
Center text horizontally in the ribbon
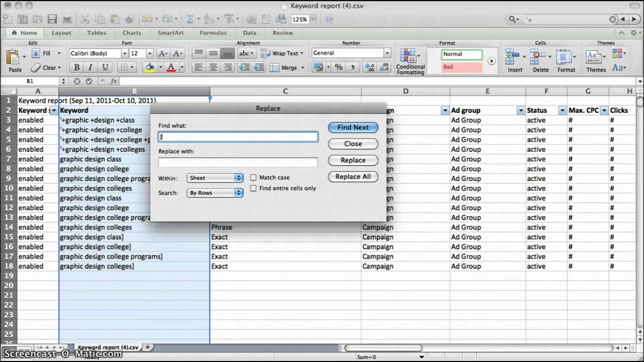tap(213, 67)
